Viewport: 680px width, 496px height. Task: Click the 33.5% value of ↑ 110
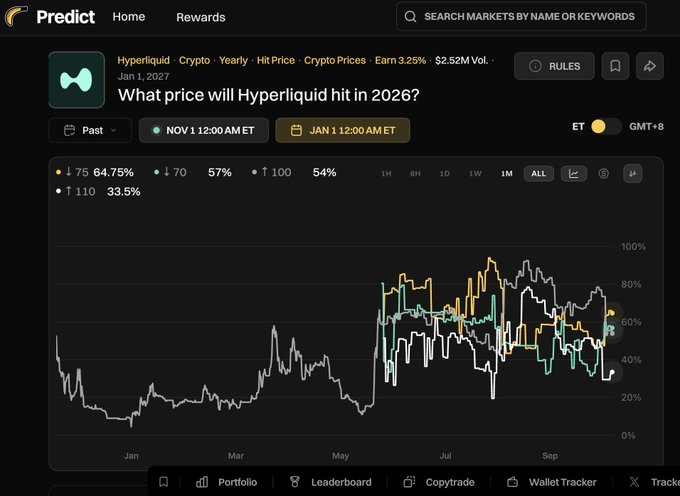click(x=124, y=192)
